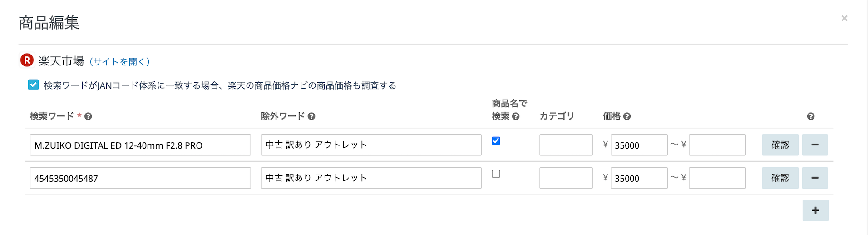Screen dimensions: 868x235
Task: Click help icon above the 確認 buttons column
Action: click(811, 116)
